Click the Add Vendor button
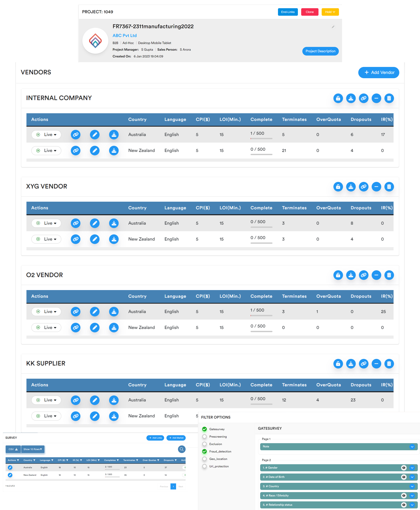The image size is (420, 510). (378, 72)
